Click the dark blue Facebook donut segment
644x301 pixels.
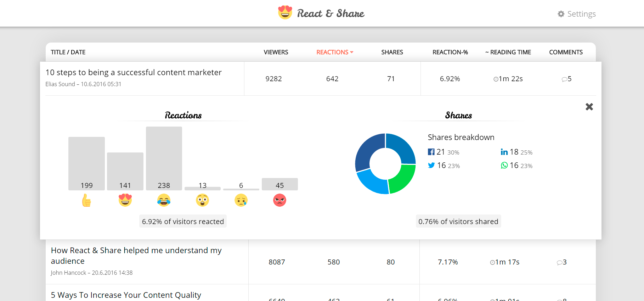click(367, 151)
